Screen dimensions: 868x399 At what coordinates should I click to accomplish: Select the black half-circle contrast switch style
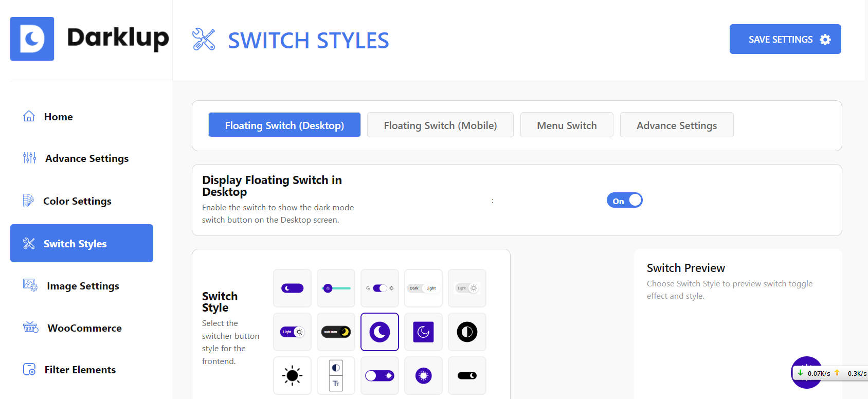point(467,332)
